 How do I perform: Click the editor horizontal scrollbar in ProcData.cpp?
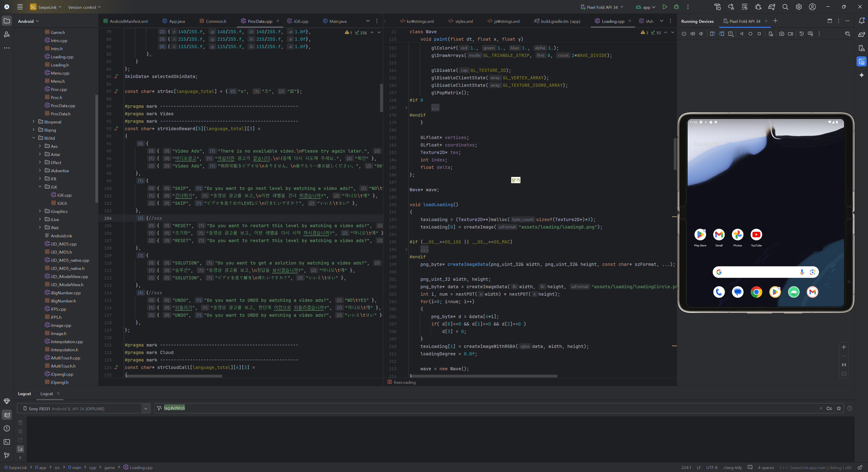pos(174,376)
